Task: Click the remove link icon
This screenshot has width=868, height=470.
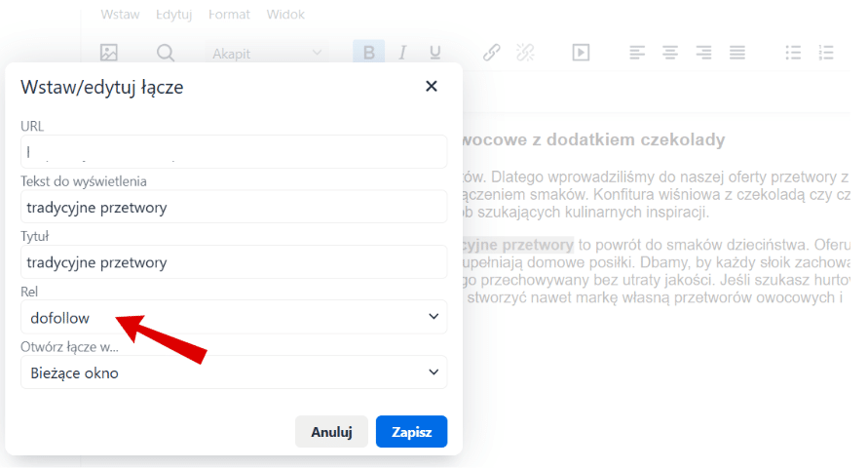Action: 525,53
